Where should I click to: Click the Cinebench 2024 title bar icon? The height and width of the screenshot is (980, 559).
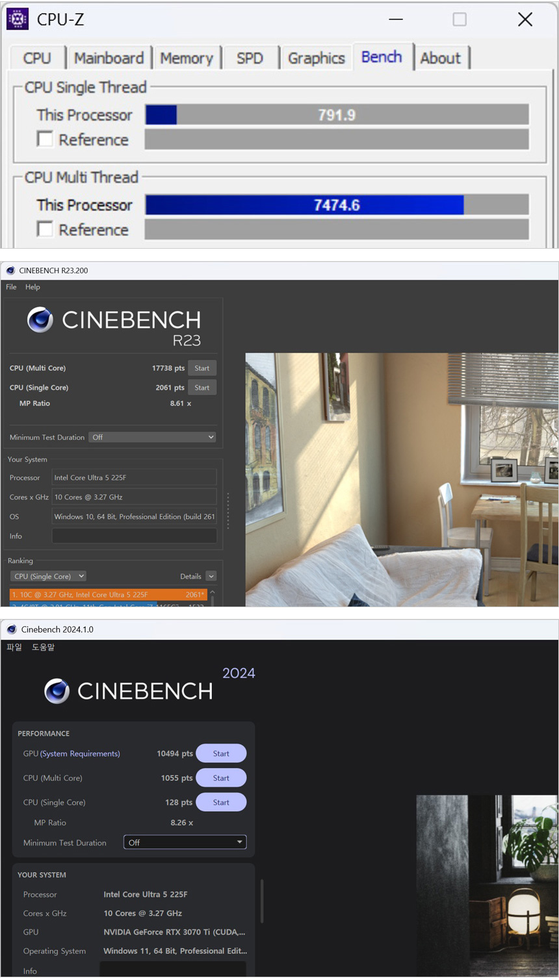pyautogui.click(x=12, y=629)
